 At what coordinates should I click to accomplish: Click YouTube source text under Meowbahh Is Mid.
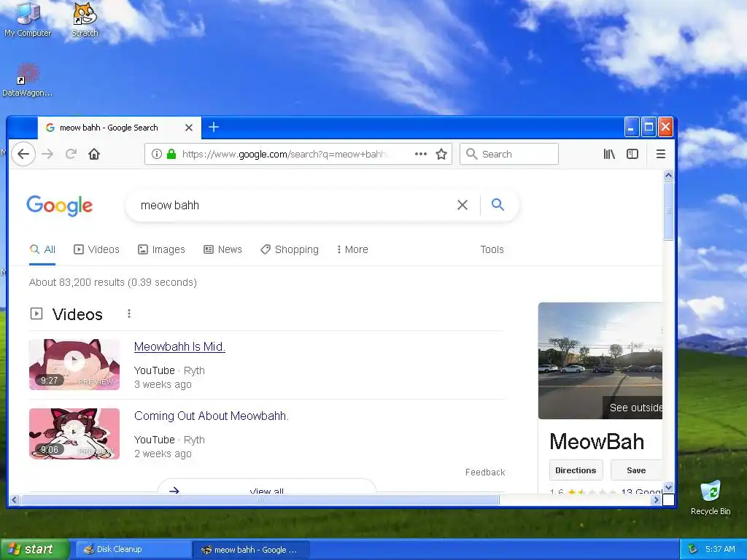click(x=155, y=370)
